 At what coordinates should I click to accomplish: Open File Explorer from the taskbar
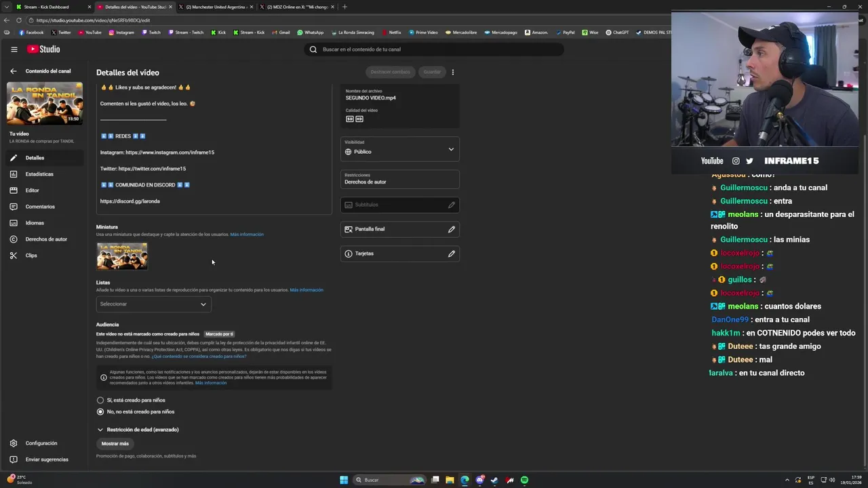[x=450, y=480]
